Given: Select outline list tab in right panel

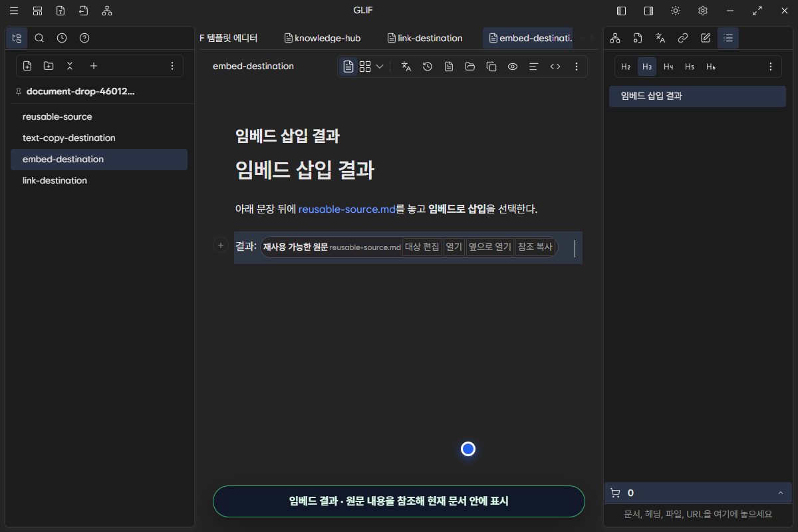Looking at the screenshot, I should [x=728, y=38].
